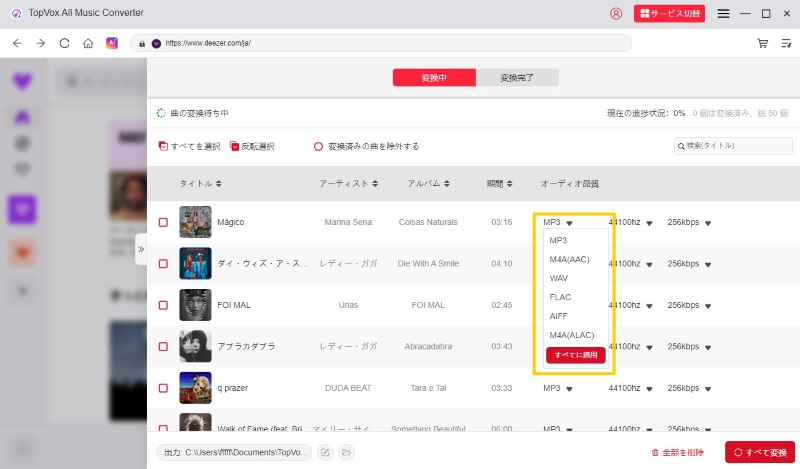
Task: Click the Mágico album thumbnail
Action: pyautogui.click(x=195, y=222)
